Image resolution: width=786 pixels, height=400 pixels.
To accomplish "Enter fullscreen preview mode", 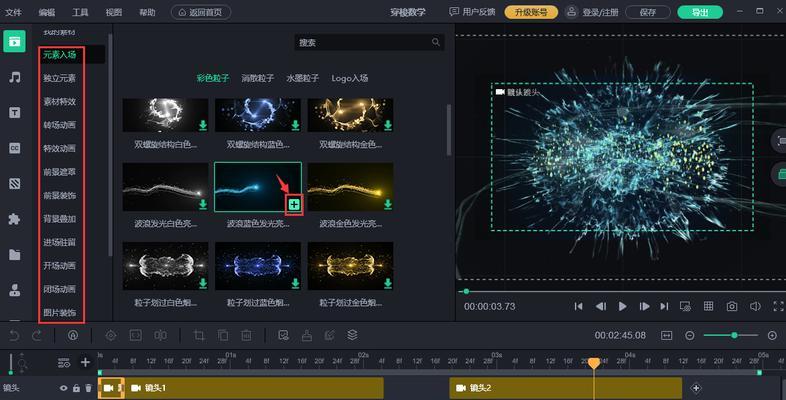I will tap(778, 306).
